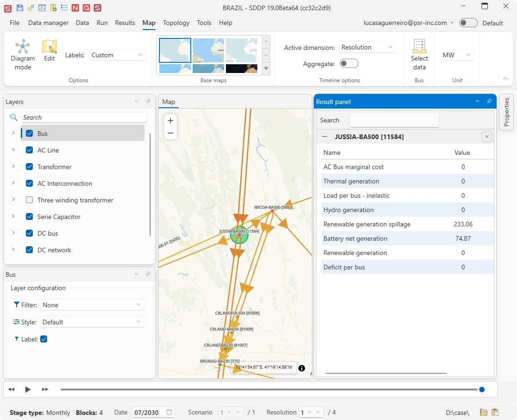Viewport: 517px width, 420px height.
Task: Turn on the Aggregate toggle
Action: click(x=349, y=63)
